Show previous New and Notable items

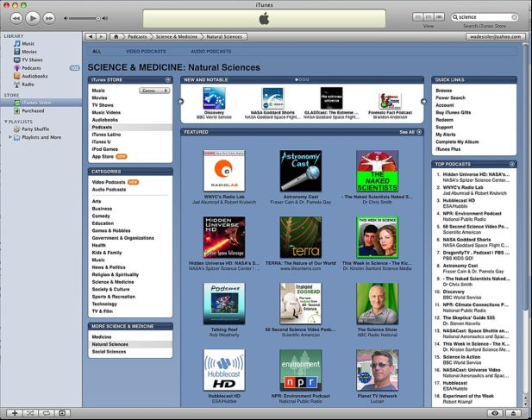181,101
